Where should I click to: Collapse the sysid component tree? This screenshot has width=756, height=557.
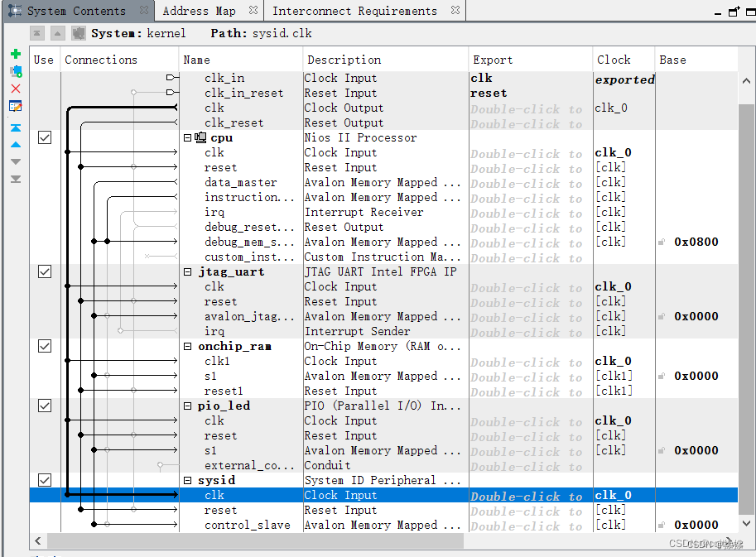pyautogui.click(x=188, y=480)
